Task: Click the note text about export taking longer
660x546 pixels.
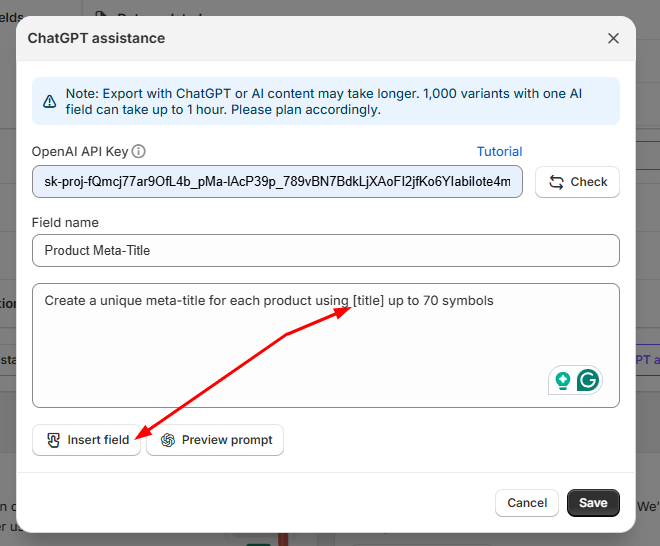Action: point(323,101)
